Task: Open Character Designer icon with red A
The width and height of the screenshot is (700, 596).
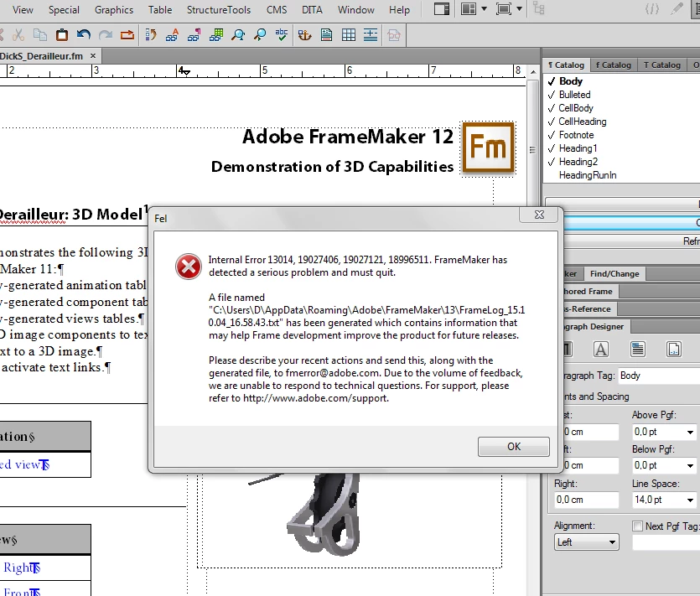Action: (x=173, y=35)
